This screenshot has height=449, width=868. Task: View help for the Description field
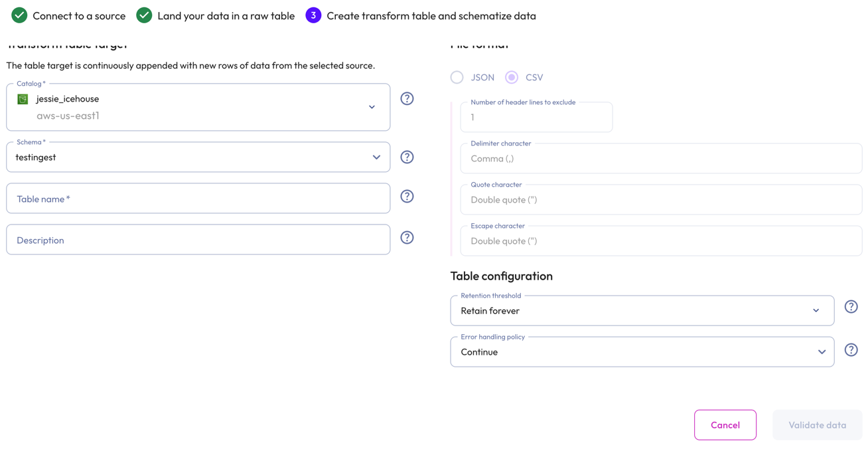click(407, 237)
